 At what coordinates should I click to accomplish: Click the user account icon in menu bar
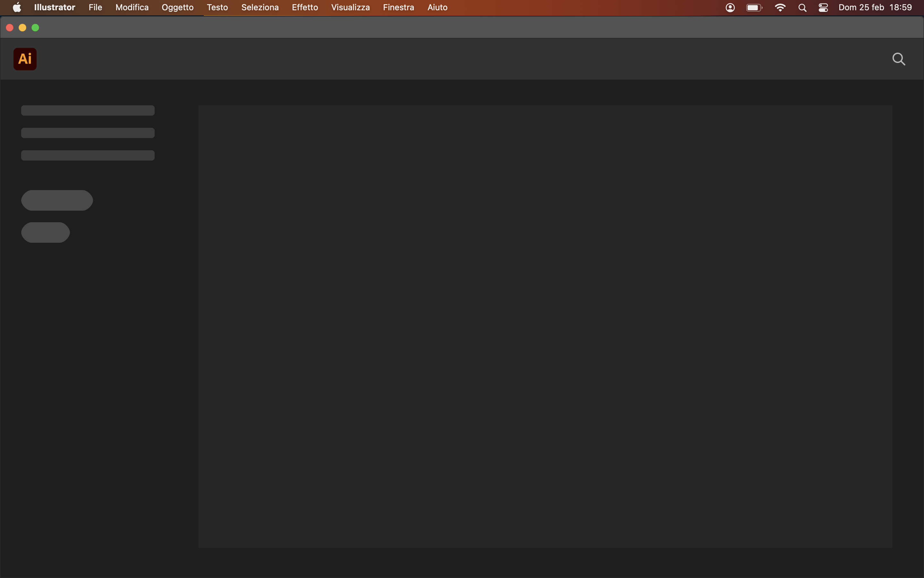tap(730, 8)
